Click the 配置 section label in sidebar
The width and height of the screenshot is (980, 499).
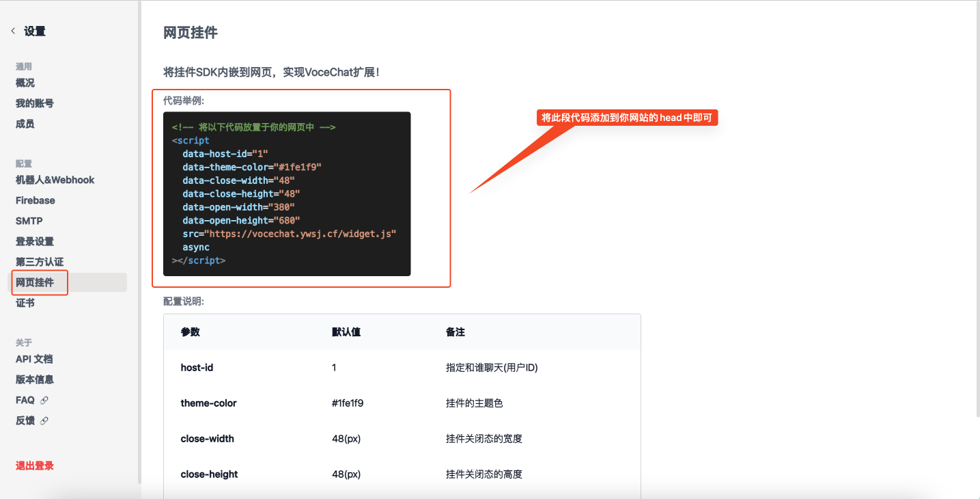24,163
